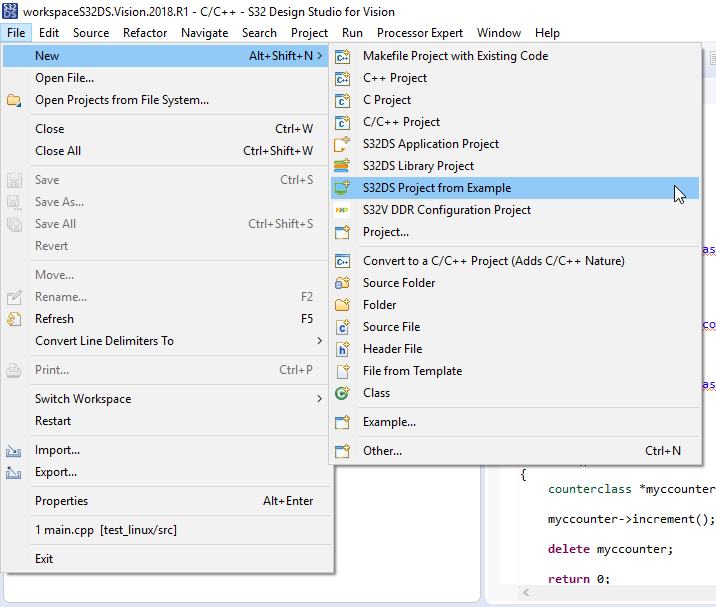
Task: Click the Source Folder icon
Action: [x=342, y=283]
